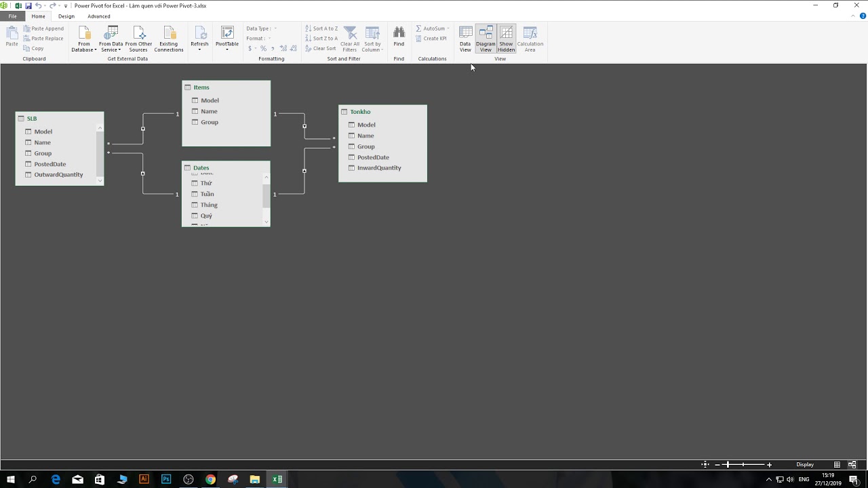Sort A to Z
The width and height of the screenshot is (868, 488).
pos(321,28)
